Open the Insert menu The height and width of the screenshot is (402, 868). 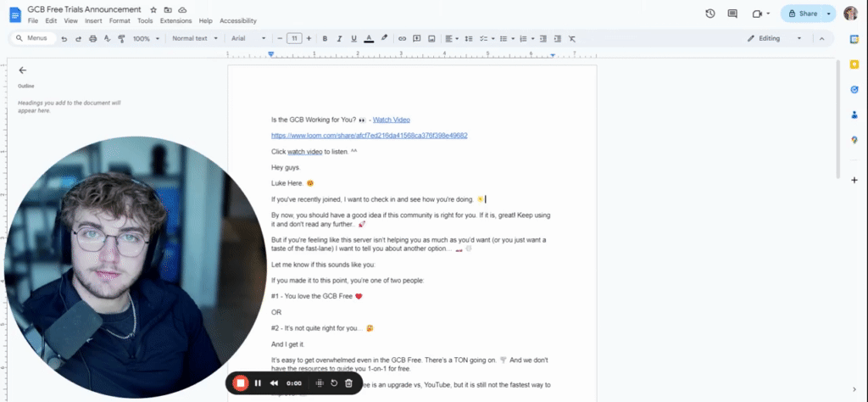tap(93, 21)
